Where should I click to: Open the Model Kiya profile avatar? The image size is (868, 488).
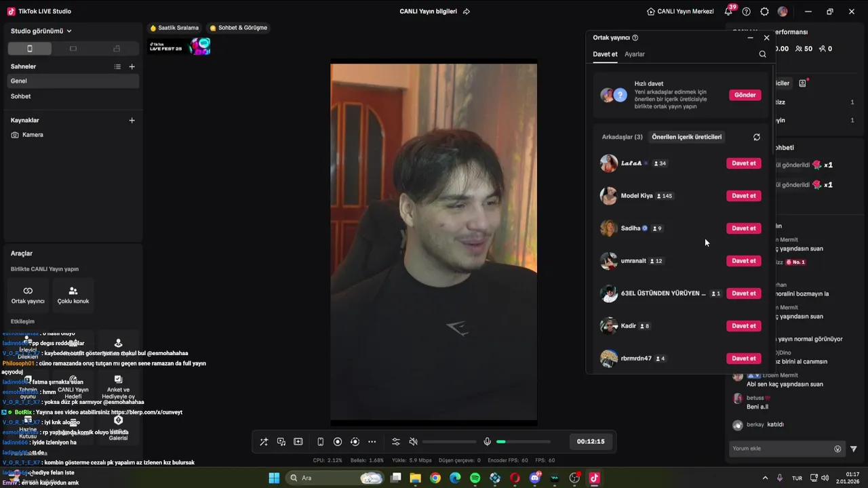608,196
